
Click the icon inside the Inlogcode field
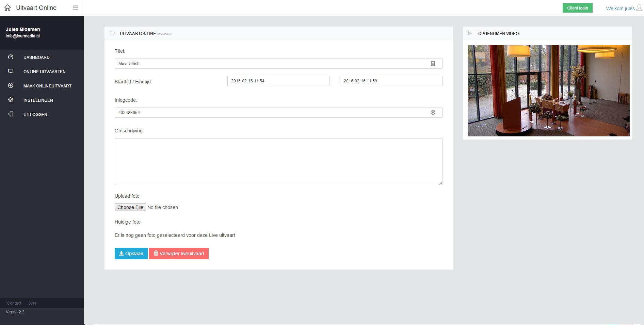coord(433,113)
